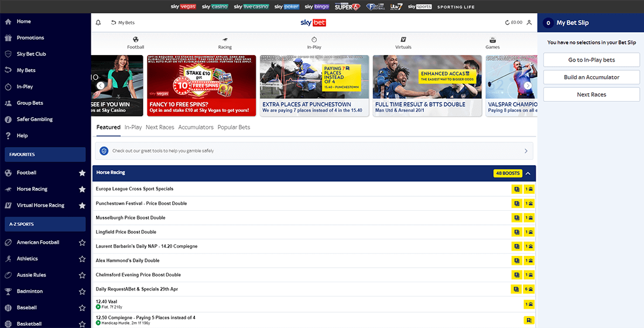
Task: Click the RequestABet icon on Europa League Cross Sport row
Action: (x=517, y=189)
